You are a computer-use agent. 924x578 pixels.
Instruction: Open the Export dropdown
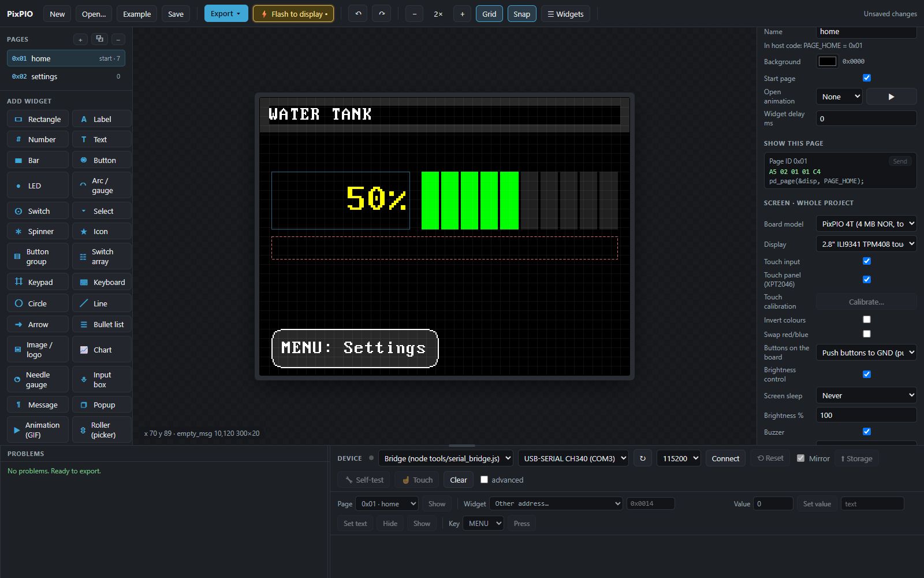click(226, 14)
